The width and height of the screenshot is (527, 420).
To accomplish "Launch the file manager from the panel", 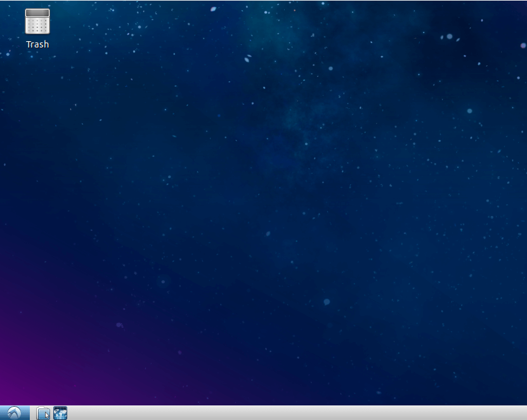I will (x=43, y=413).
